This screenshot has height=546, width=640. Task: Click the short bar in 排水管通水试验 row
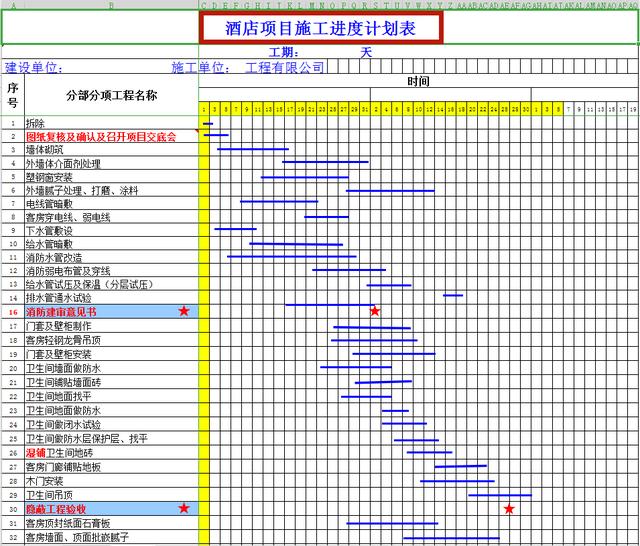(453, 295)
